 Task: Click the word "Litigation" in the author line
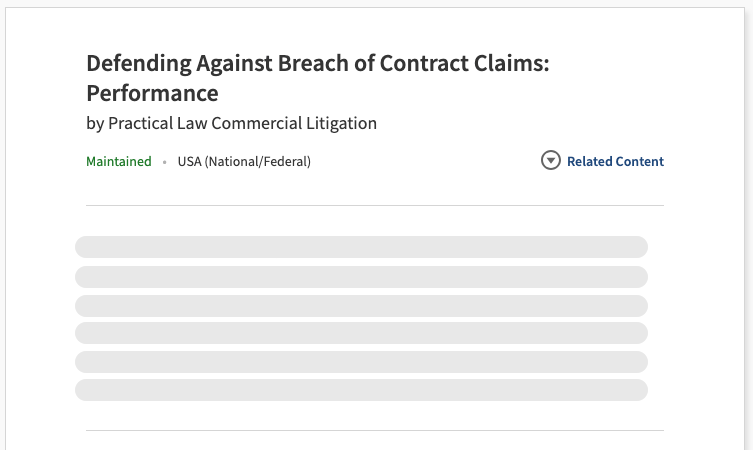point(340,124)
